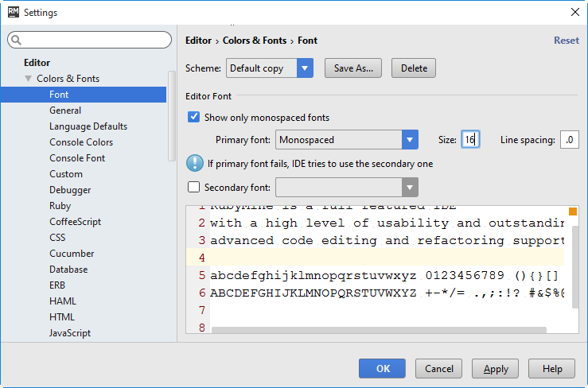Click the Reset link
588x388 pixels.
click(x=566, y=41)
